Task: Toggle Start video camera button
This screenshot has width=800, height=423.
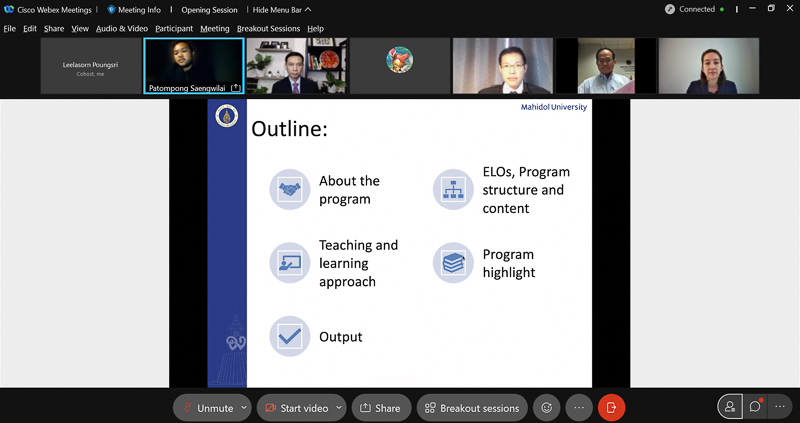Action: (x=296, y=408)
